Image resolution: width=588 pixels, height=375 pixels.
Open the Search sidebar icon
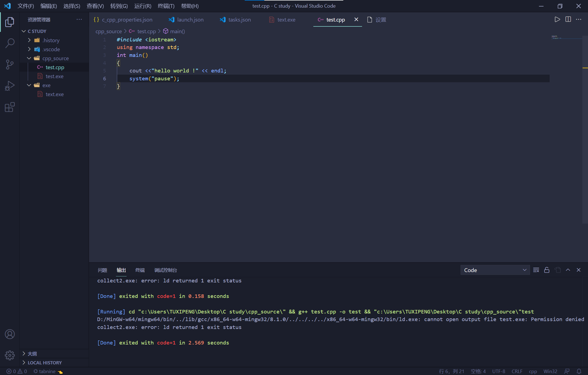[x=10, y=43]
